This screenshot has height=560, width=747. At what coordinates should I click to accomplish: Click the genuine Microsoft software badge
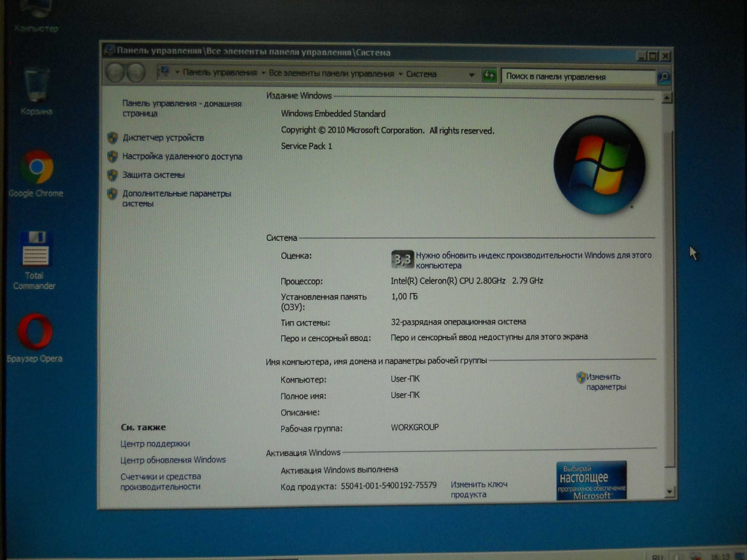[591, 481]
